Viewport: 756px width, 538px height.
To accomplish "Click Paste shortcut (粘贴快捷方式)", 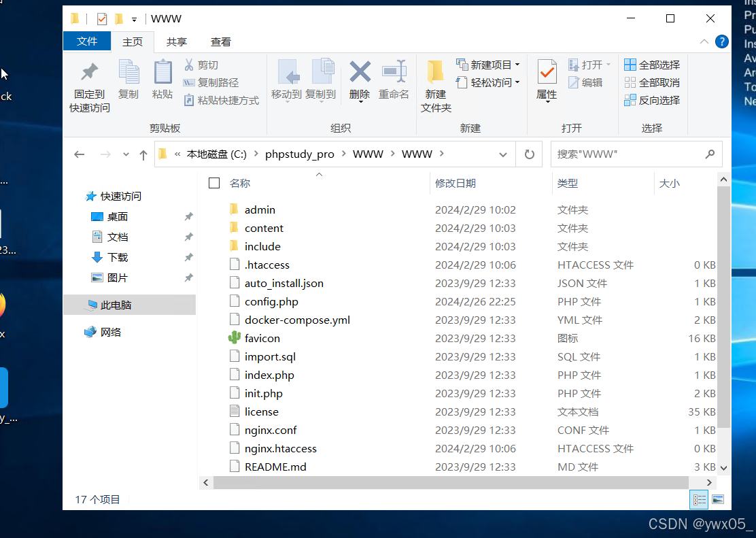I will pos(222,101).
